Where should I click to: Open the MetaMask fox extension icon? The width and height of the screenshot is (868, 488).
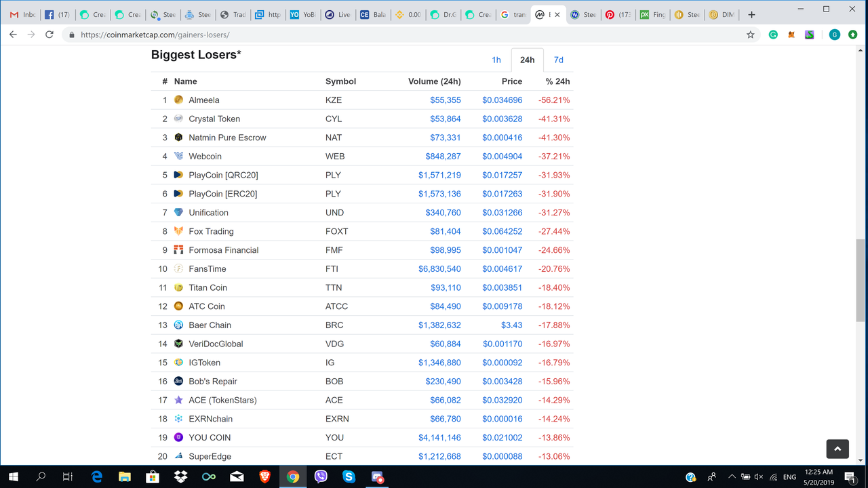pyautogui.click(x=791, y=35)
